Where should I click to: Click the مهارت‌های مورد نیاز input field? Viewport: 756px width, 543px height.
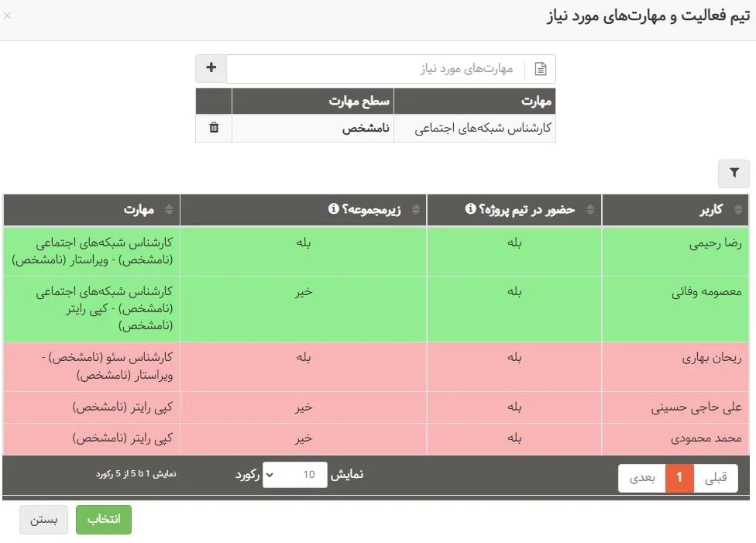(x=387, y=68)
